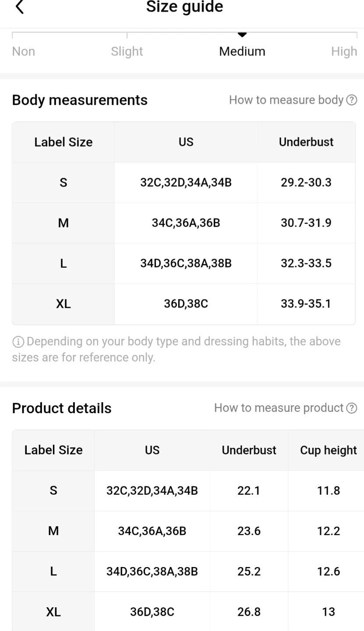Tap the S row in Body measurements
This screenshot has height=631, width=364.
coord(64,182)
